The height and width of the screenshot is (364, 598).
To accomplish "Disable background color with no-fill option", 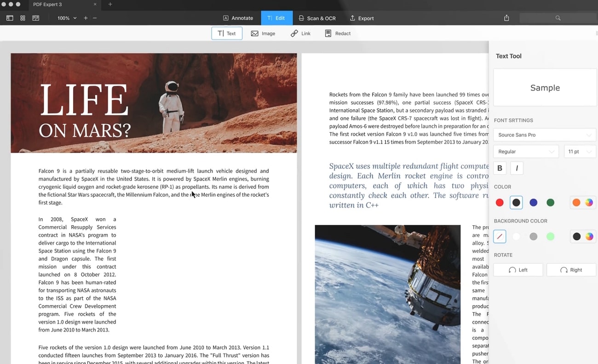I will coord(500,236).
